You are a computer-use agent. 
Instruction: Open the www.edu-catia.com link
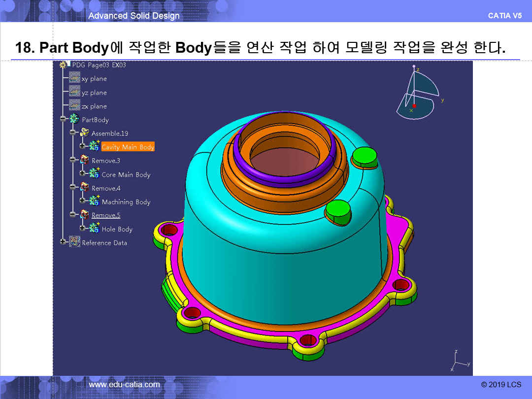pos(124,384)
